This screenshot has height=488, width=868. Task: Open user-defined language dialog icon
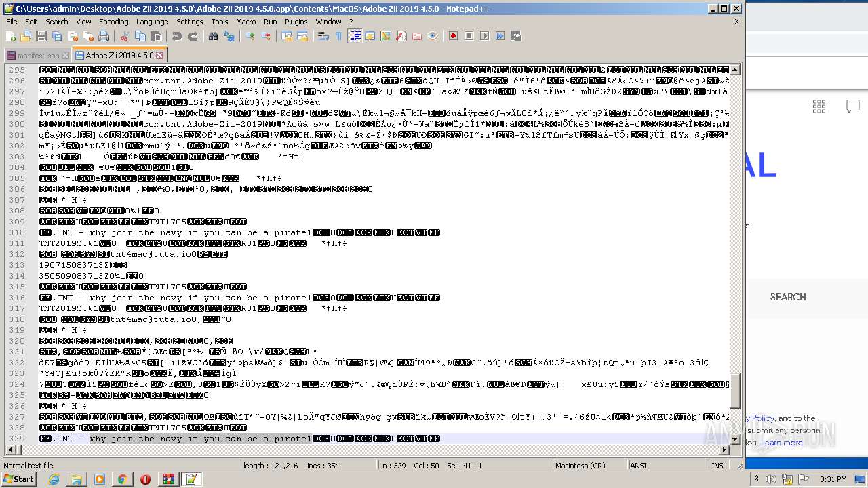click(370, 36)
